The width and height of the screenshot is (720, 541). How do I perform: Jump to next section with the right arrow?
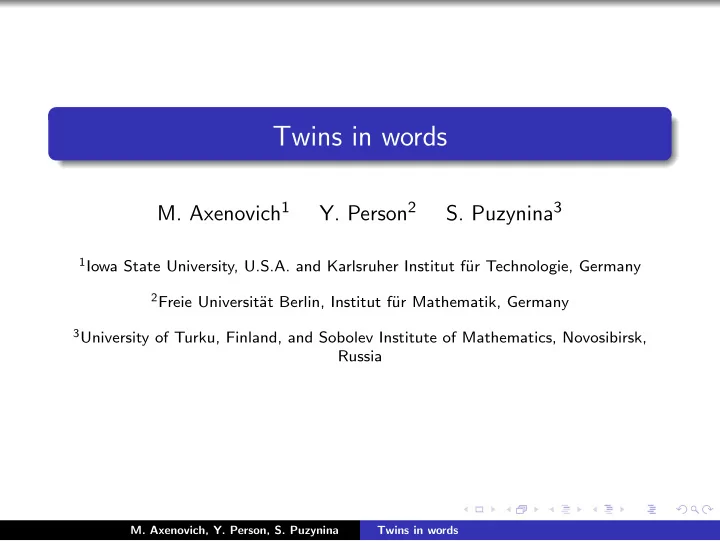pyautogui.click(x=622, y=509)
